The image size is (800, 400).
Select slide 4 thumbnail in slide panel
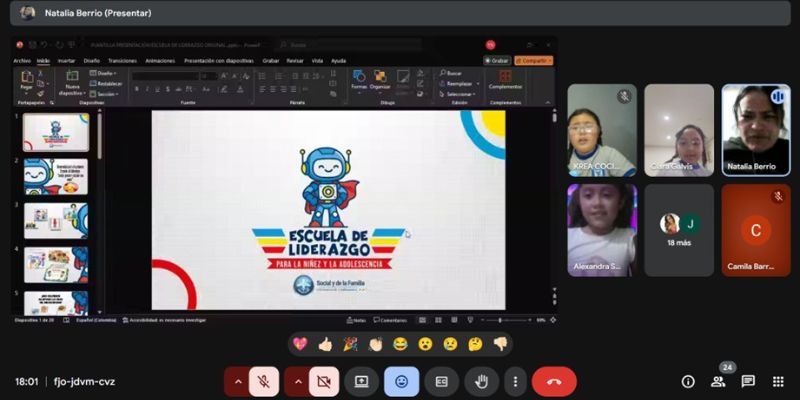click(x=56, y=265)
